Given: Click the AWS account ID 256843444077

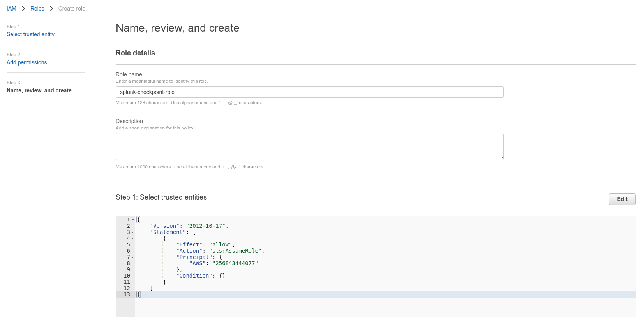Looking at the screenshot, I should click(235, 263).
